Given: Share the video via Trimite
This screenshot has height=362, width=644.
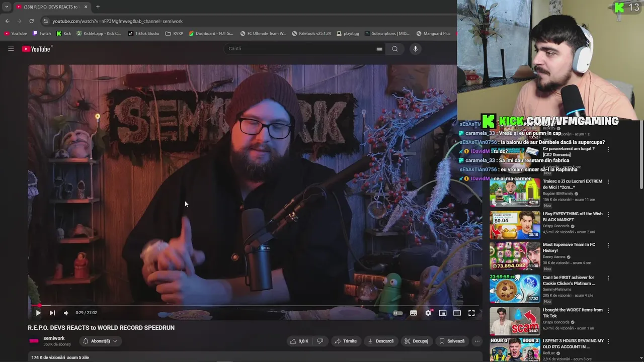Looking at the screenshot, I should (346, 341).
